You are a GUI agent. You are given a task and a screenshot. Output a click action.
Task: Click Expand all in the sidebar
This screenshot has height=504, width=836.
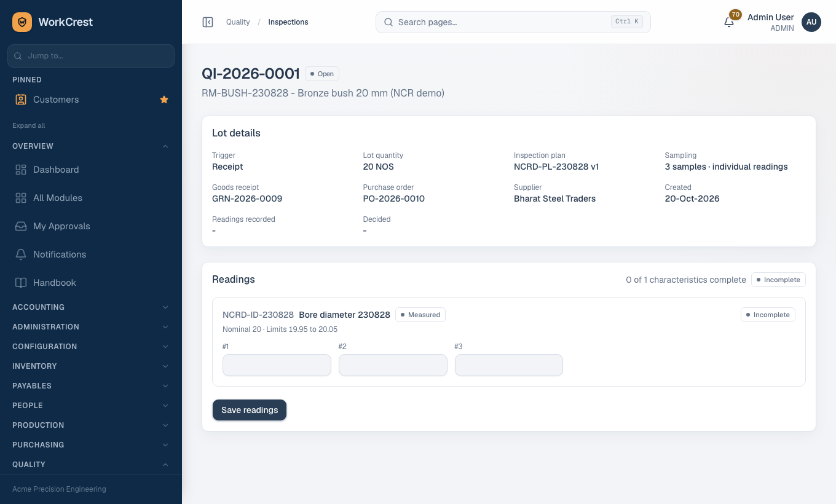pyautogui.click(x=29, y=125)
